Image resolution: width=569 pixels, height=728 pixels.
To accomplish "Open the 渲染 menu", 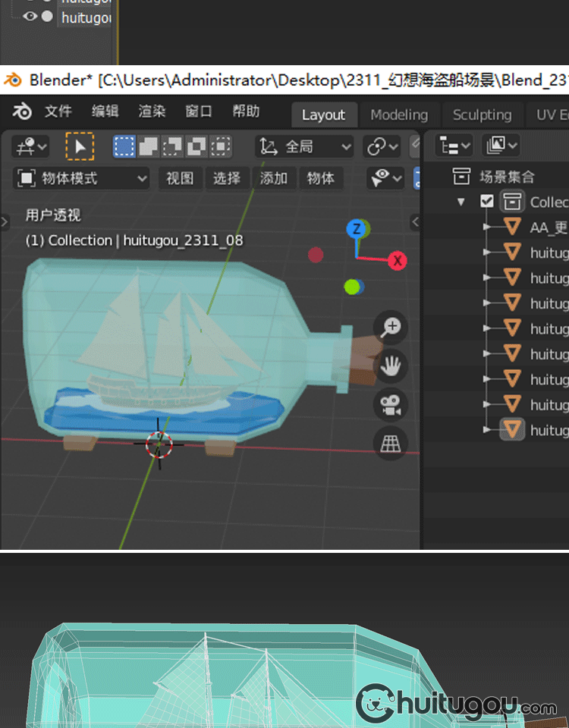I will [152, 111].
